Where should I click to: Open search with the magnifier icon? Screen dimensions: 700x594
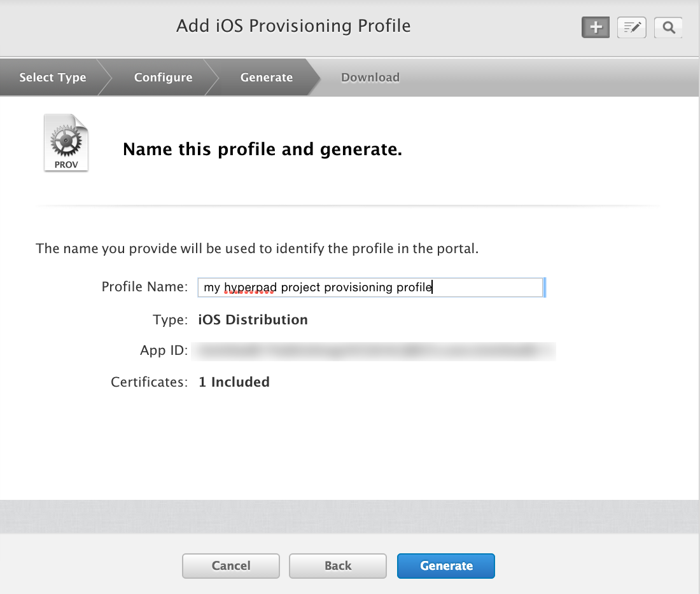668,27
